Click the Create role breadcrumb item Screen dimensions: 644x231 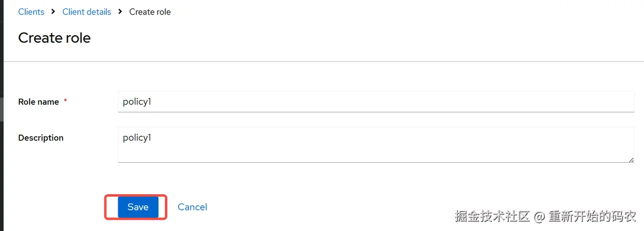(x=150, y=12)
